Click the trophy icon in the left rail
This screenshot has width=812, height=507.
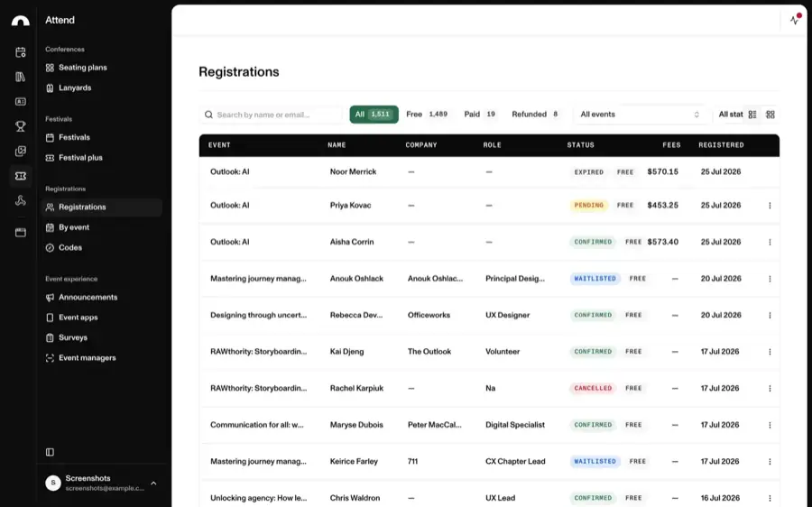(20, 126)
